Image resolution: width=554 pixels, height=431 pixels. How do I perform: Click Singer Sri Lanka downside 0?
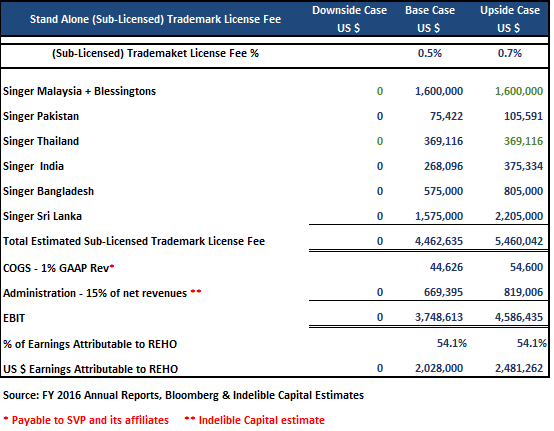pyautogui.click(x=380, y=216)
